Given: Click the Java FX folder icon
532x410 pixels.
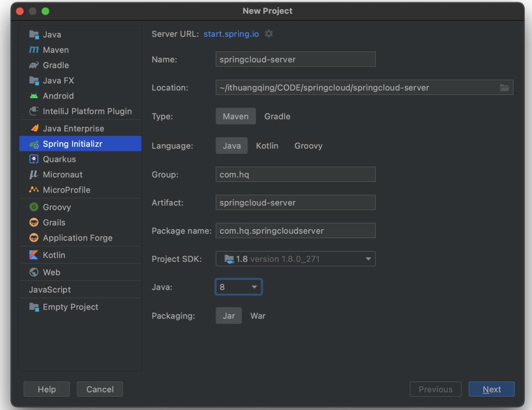Looking at the screenshot, I should [34, 80].
